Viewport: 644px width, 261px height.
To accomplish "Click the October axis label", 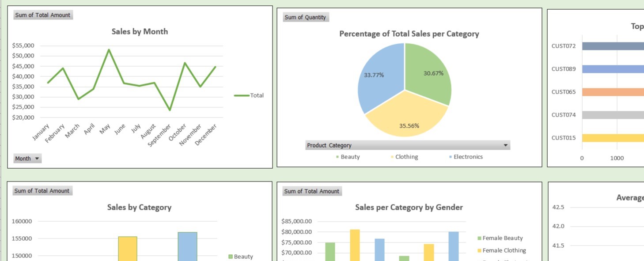I will coord(178,132).
